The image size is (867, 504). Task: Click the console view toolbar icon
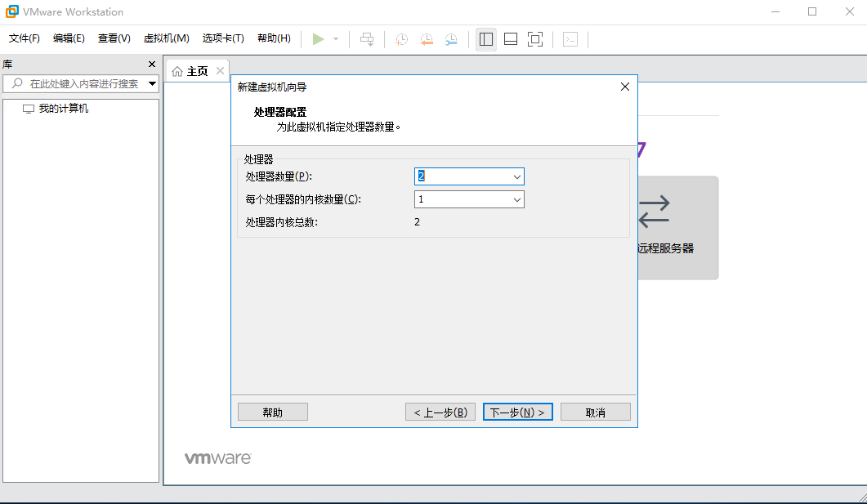coord(570,39)
